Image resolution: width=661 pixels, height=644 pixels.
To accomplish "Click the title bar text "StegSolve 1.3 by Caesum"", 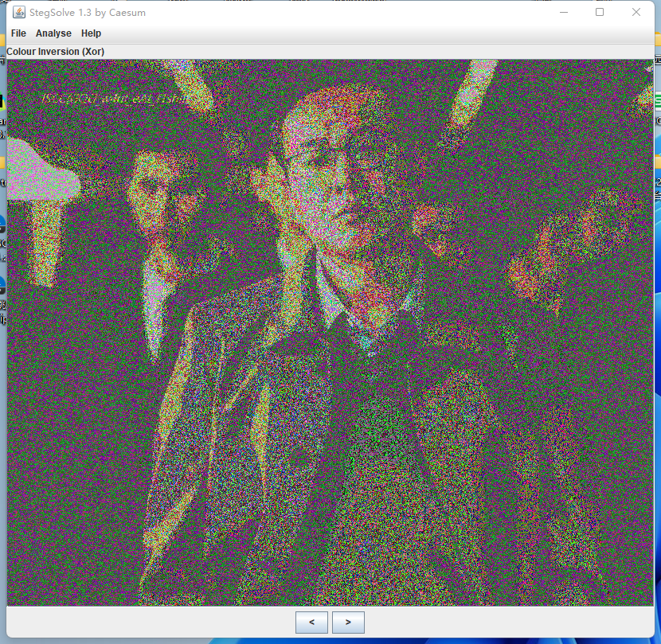I will [x=88, y=12].
